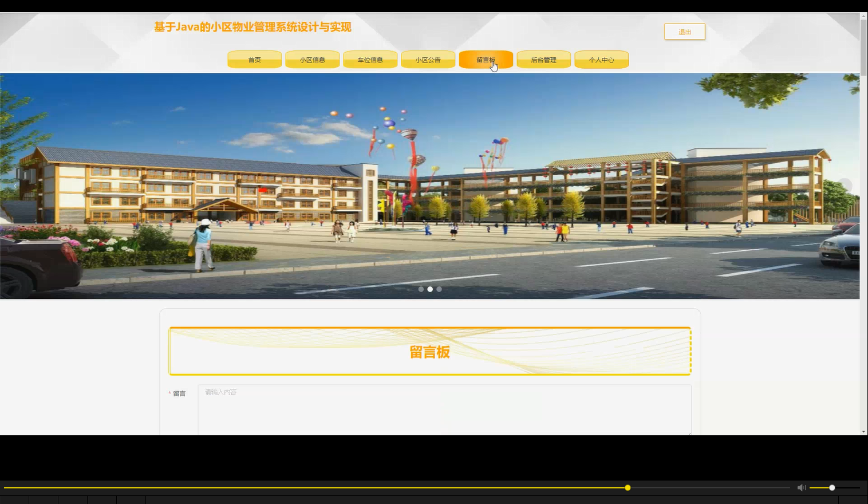Click the 退出 logout button

pos(684,31)
